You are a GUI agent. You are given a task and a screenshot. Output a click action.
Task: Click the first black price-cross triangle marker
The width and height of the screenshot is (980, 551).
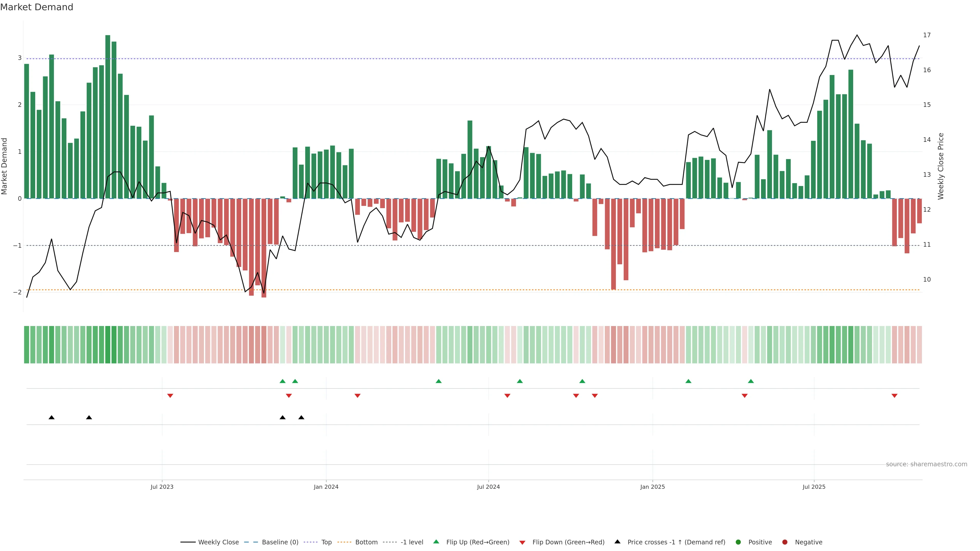(52, 418)
